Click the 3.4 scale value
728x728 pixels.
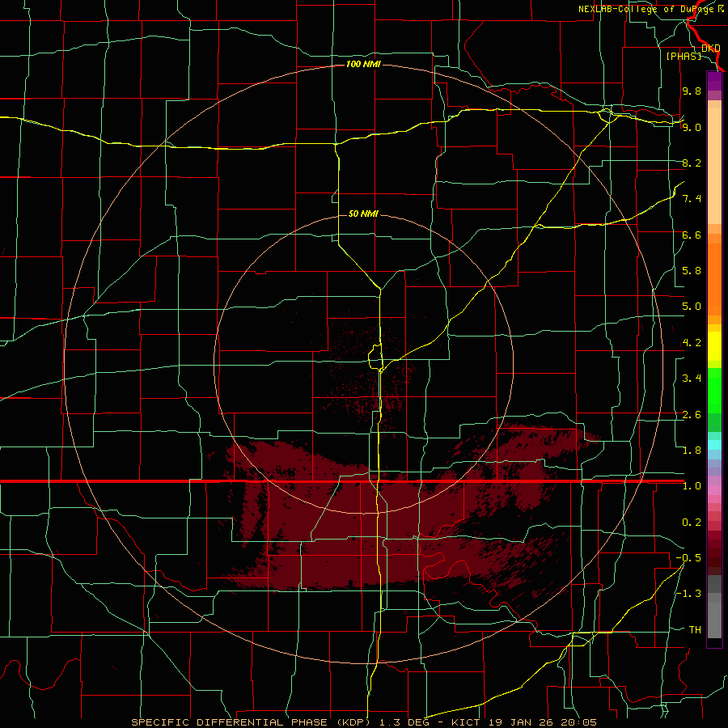pos(692,379)
